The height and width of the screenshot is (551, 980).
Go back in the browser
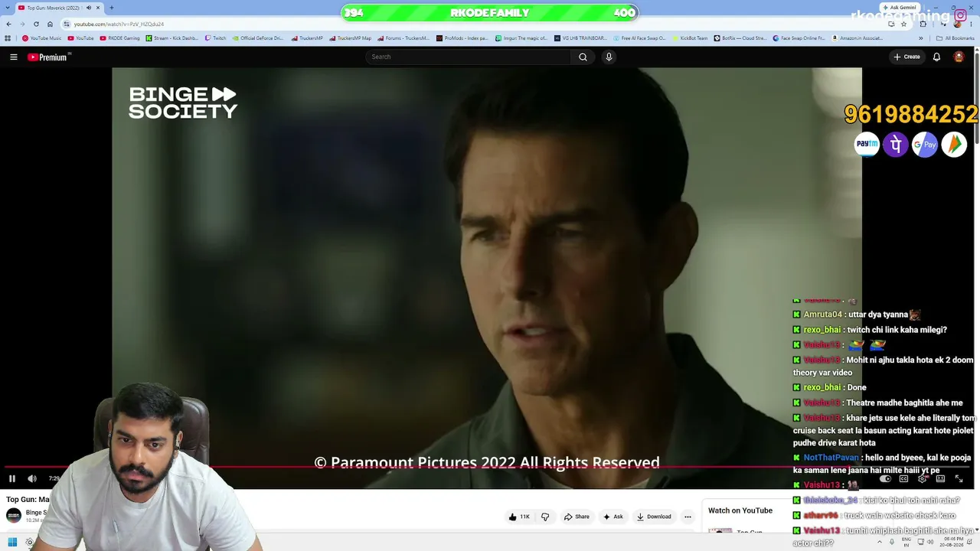[8, 24]
